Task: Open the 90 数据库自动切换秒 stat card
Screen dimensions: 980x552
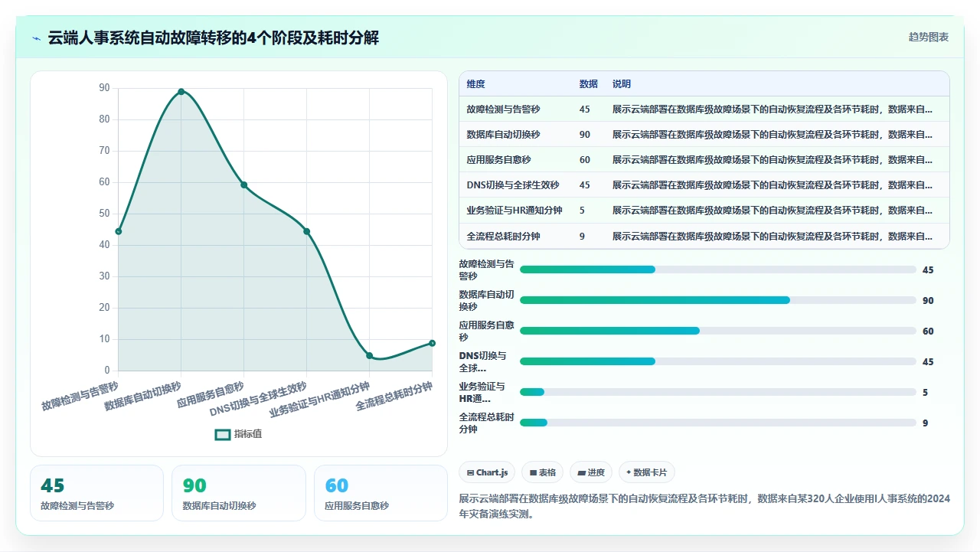Action: click(x=239, y=493)
